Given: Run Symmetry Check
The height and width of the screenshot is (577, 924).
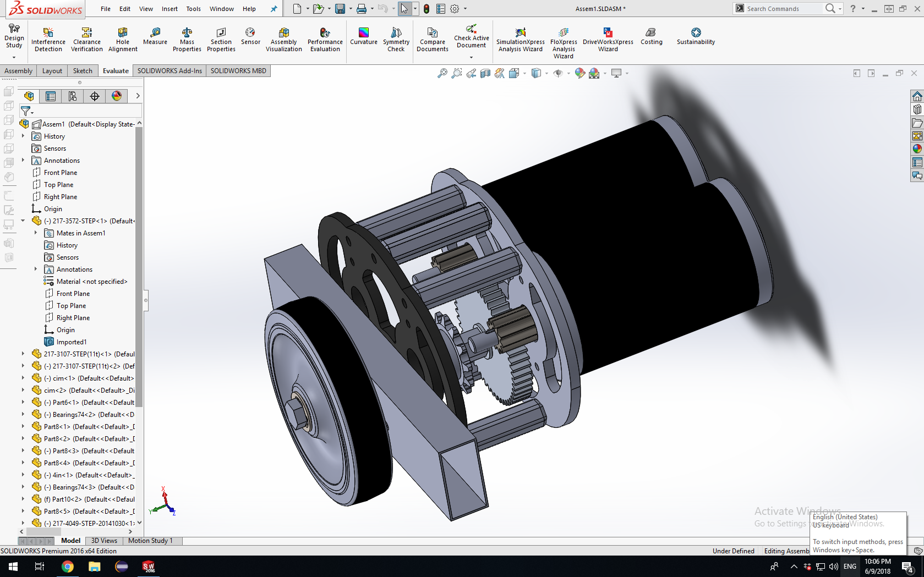Looking at the screenshot, I should coord(396,40).
